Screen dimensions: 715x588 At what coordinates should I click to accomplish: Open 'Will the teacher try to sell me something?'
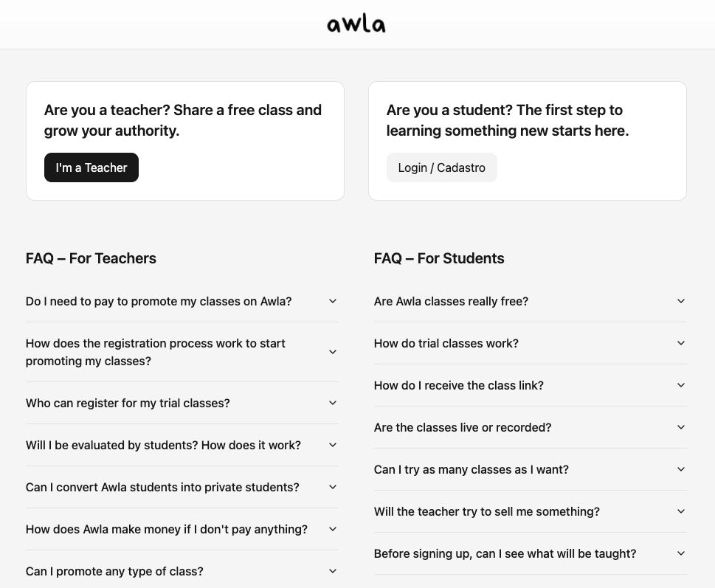[486, 511]
